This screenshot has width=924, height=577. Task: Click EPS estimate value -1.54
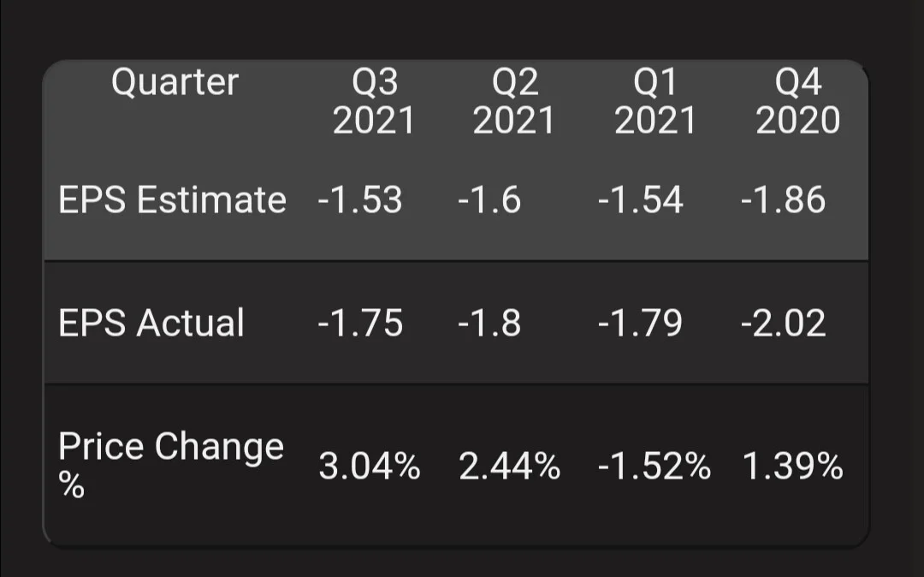[641, 199]
